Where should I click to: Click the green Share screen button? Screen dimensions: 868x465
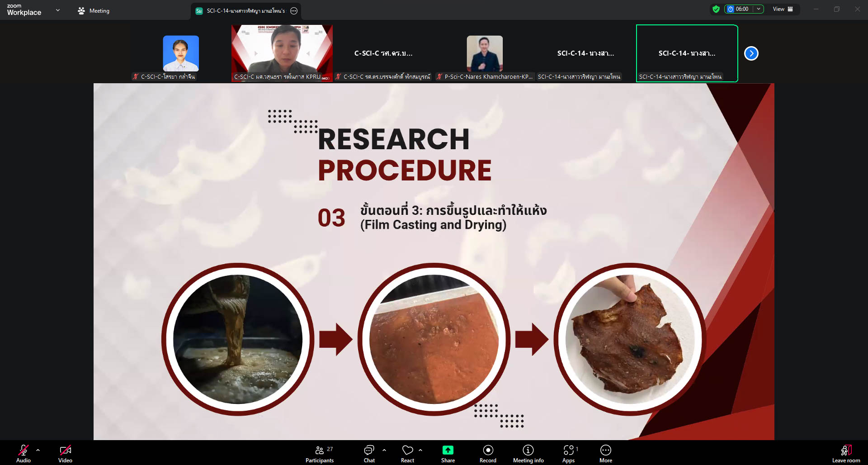pyautogui.click(x=448, y=454)
